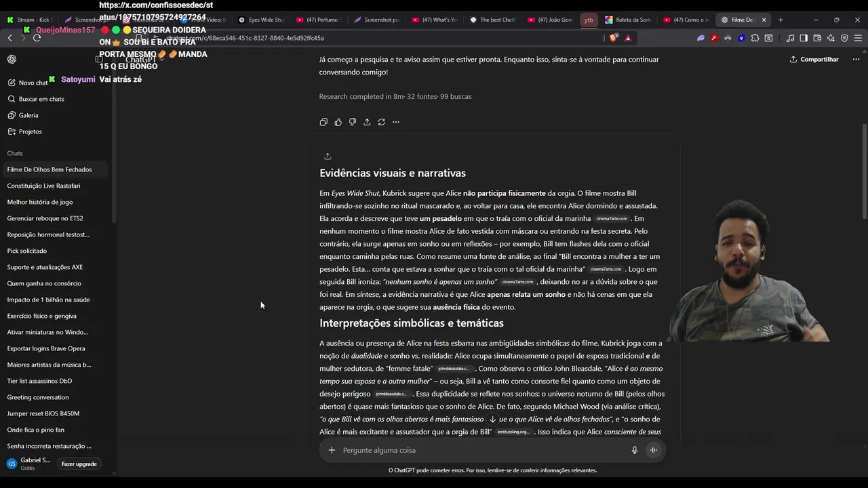The image size is (868, 488).
Task: Regenerate the response with refresh icon
Action: [382, 122]
